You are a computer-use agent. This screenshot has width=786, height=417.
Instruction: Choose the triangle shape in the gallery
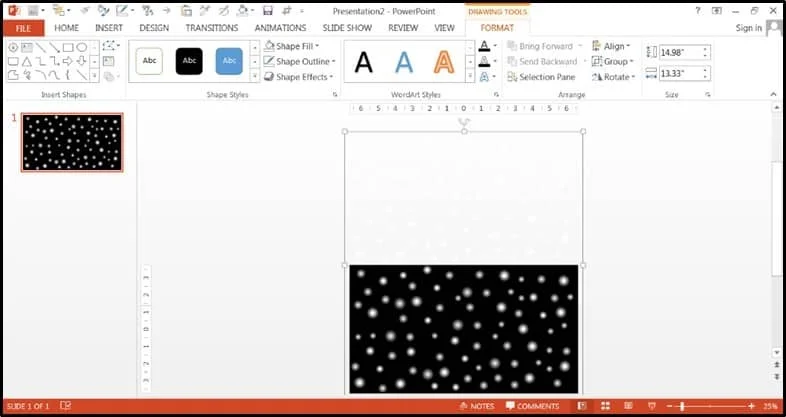[27, 62]
